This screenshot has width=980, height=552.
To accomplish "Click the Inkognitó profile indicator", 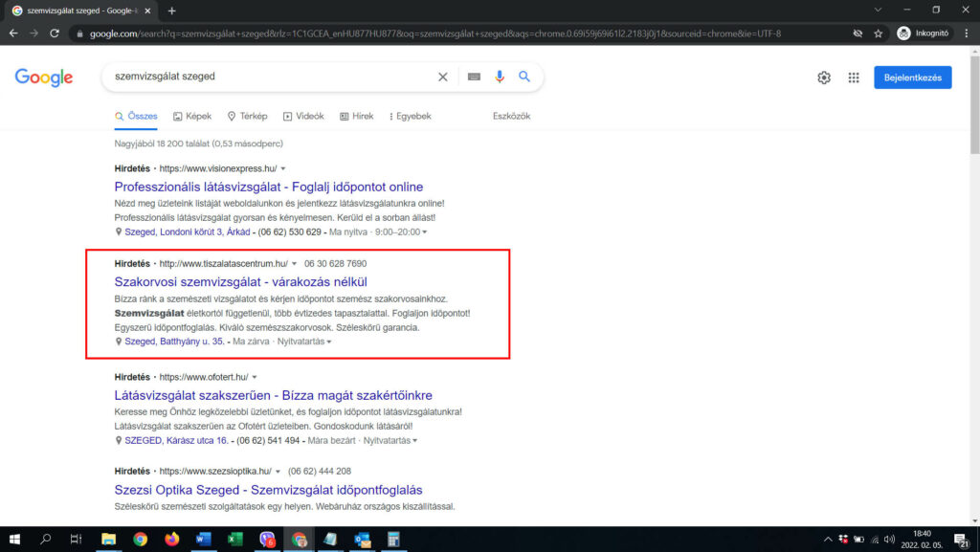I will [x=924, y=33].
